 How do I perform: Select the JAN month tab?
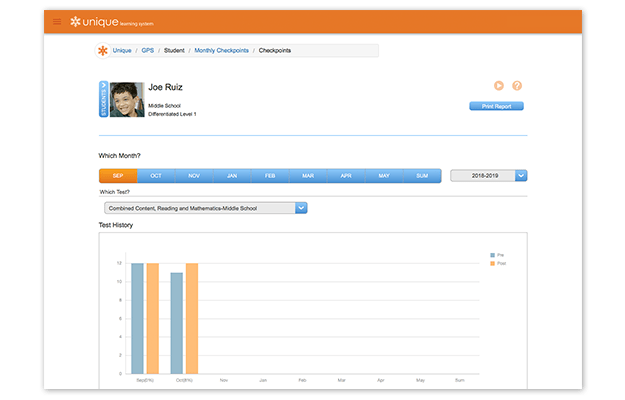point(232,176)
